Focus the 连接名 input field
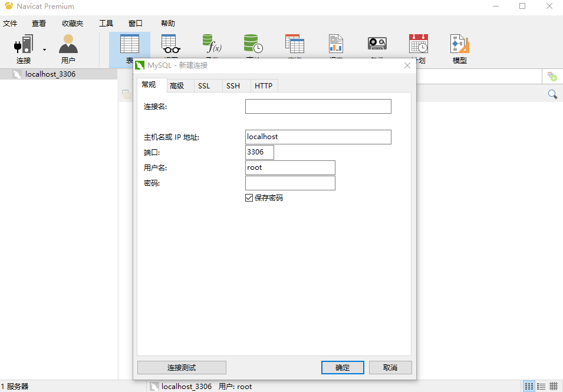The image size is (563, 392). point(318,106)
